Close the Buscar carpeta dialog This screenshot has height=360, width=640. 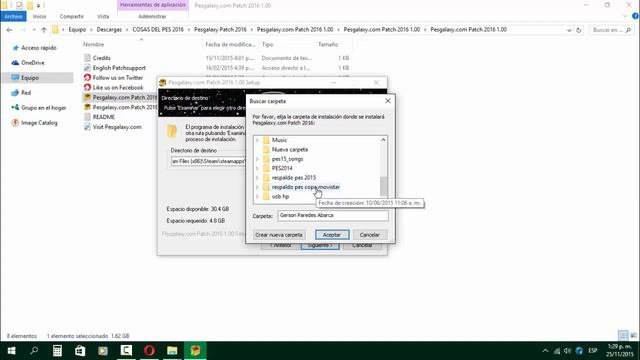coord(388,101)
